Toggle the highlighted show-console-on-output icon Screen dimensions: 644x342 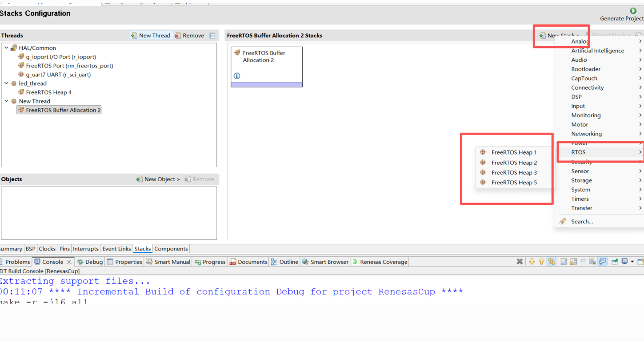tap(602, 262)
